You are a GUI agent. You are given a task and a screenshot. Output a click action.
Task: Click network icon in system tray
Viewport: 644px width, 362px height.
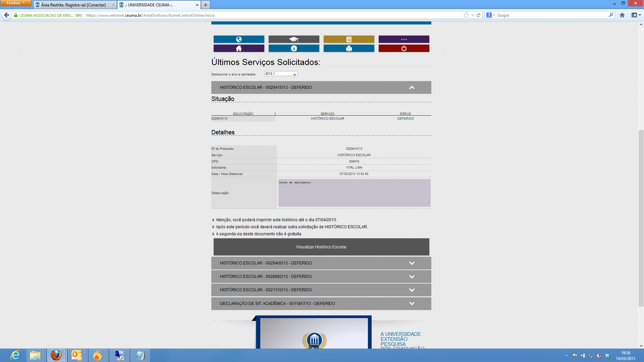pyautogui.click(x=591, y=356)
